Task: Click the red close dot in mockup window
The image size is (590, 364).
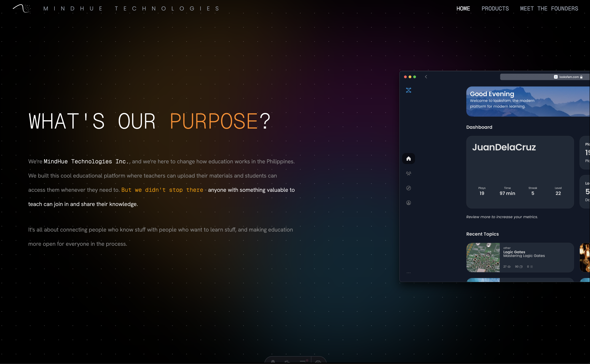Action: tap(405, 77)
